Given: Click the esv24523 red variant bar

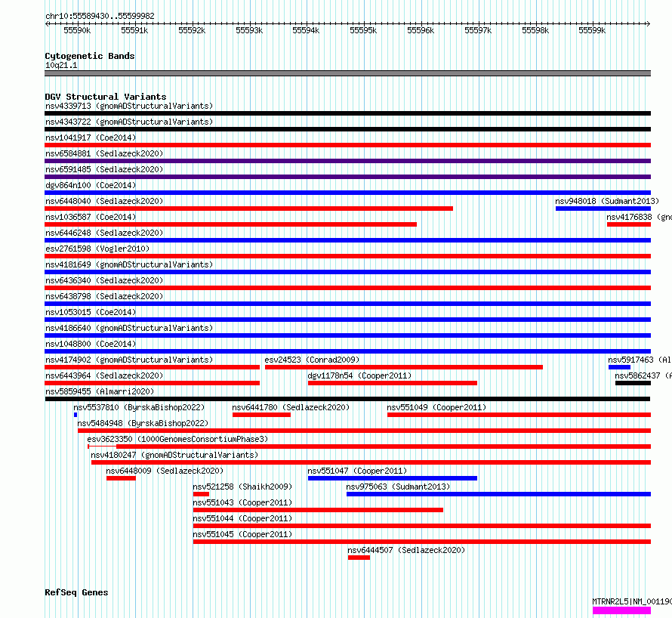Looking at the screenshot, I should (404, 367).
